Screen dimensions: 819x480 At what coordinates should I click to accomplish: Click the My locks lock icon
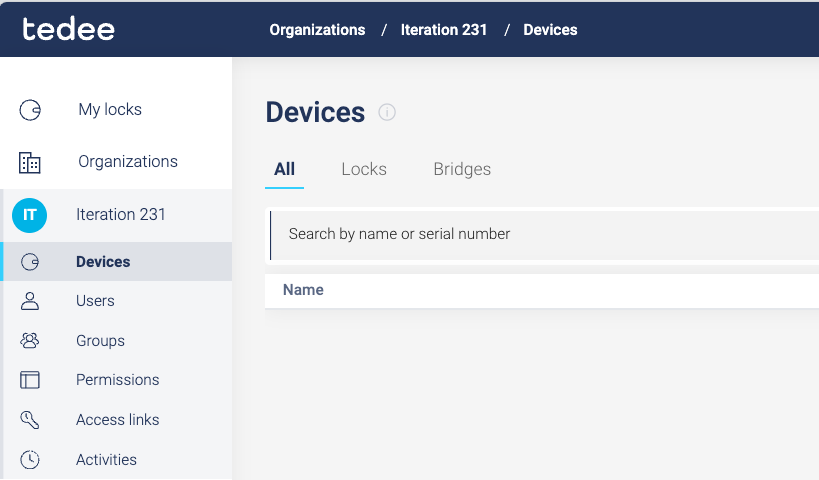tap(30, 110)
